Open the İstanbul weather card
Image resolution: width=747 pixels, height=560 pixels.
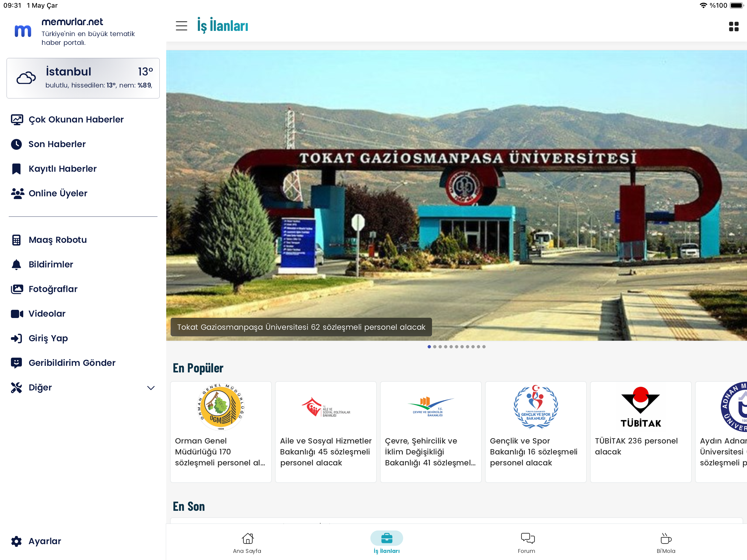tap(83, 78)
